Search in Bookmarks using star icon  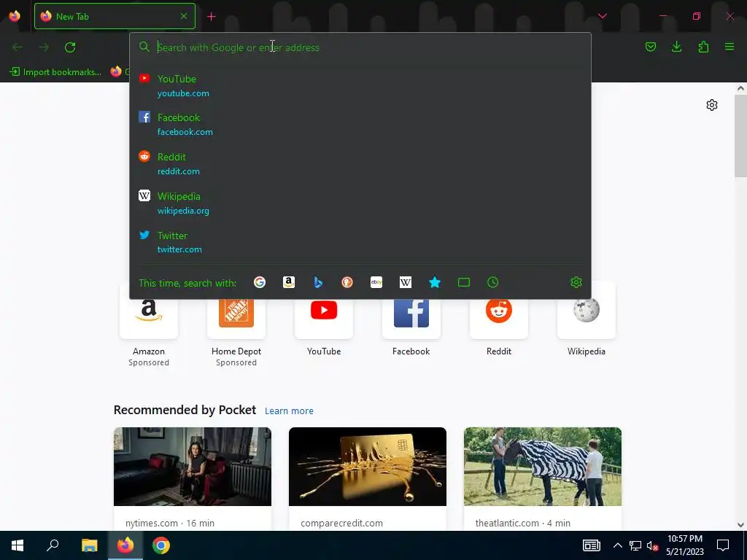435,282
